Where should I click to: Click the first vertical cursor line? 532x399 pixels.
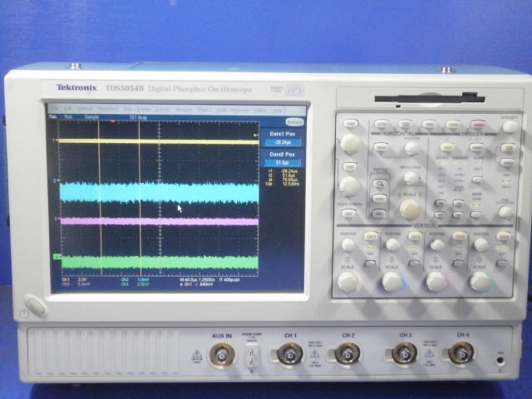tap(100, 199)
